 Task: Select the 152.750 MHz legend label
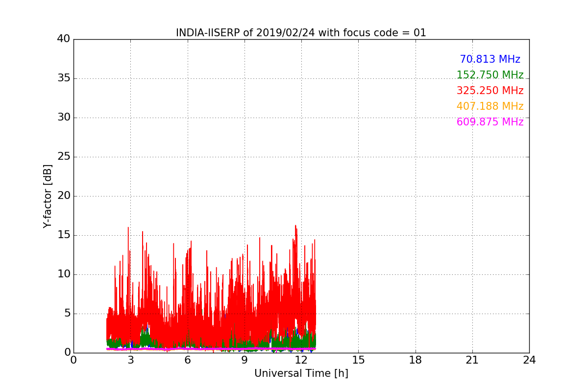490,75
